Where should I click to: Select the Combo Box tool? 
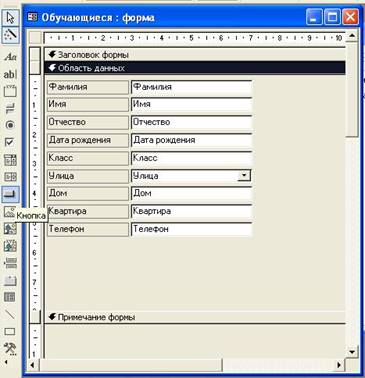[x=10, y=160]
